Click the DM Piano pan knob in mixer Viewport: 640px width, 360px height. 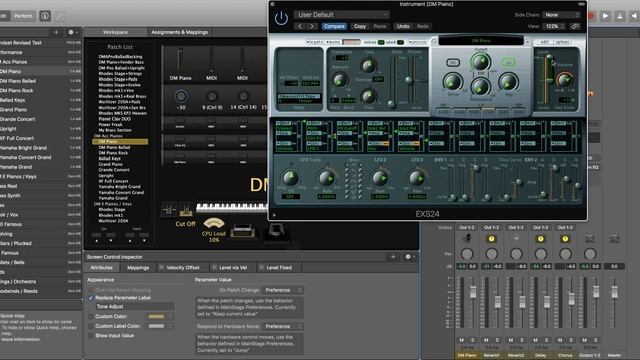click(467, 254)
